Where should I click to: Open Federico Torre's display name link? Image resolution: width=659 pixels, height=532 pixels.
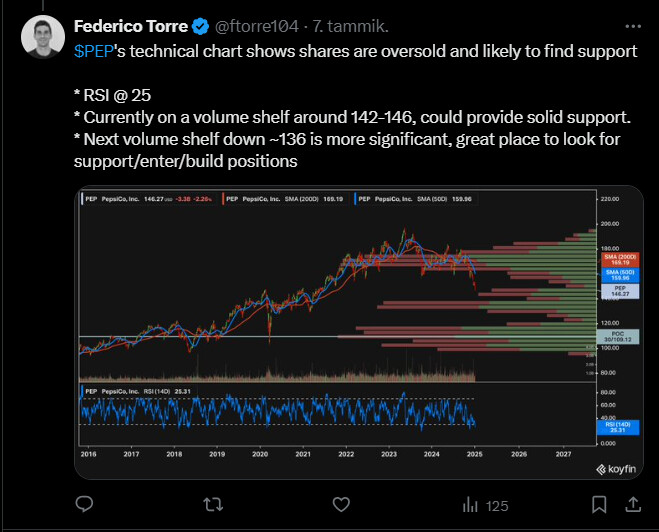coord(131,26)
